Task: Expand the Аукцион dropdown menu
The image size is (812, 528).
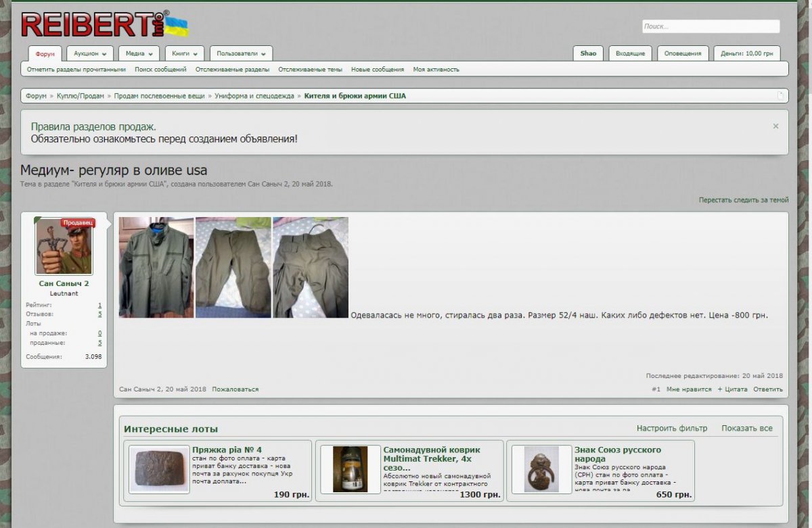Action: coord(90,53)
